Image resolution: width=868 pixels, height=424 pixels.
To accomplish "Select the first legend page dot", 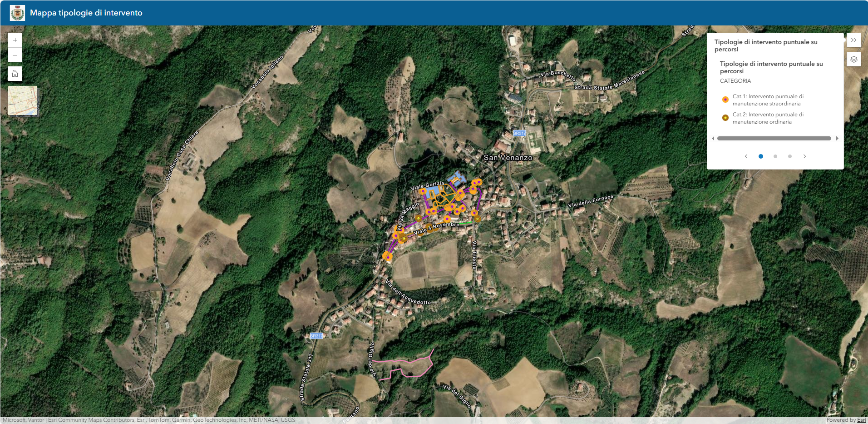I will coord(761,156).
